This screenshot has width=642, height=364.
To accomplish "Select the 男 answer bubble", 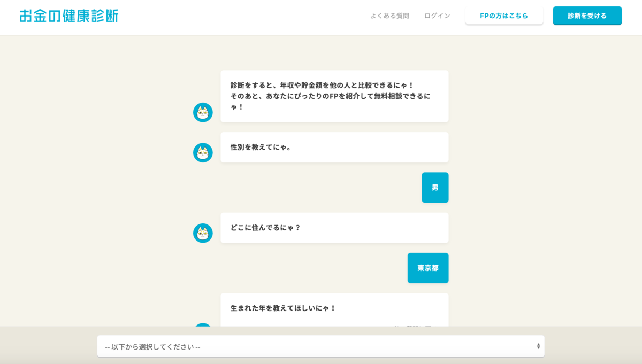I will (x=435, y=188).
